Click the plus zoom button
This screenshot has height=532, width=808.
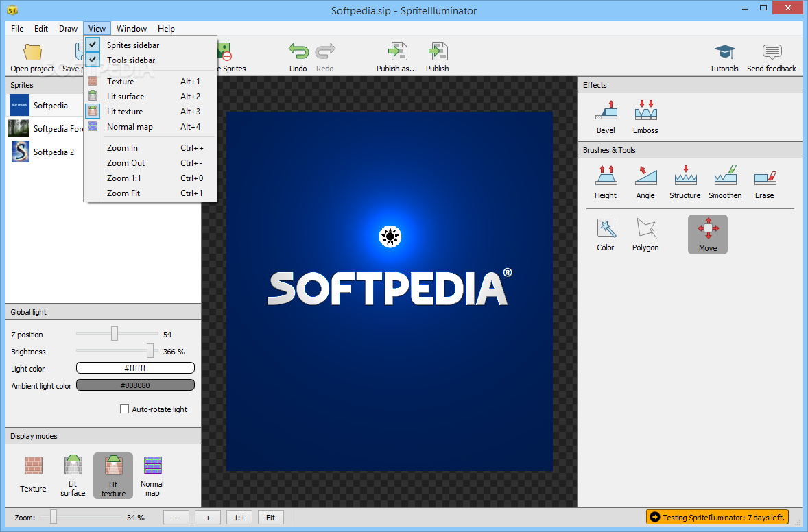click(x=209, y=518)
